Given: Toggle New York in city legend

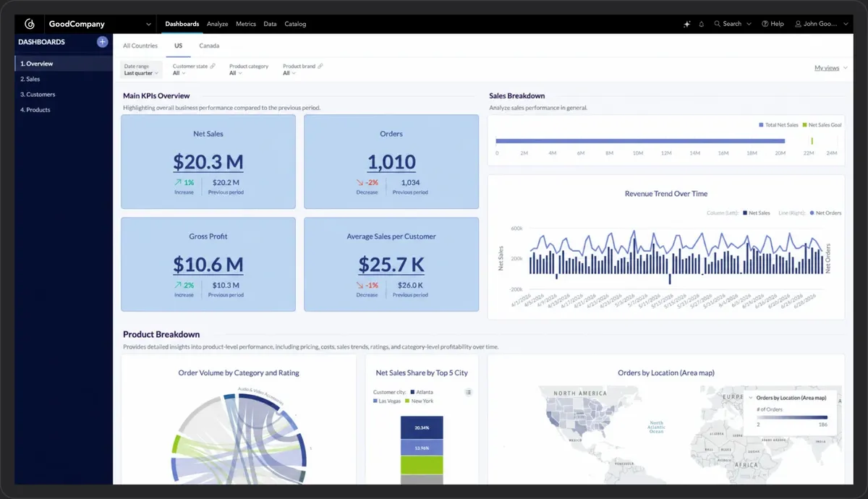Looking at the screenshot, I should click(419, 401).
